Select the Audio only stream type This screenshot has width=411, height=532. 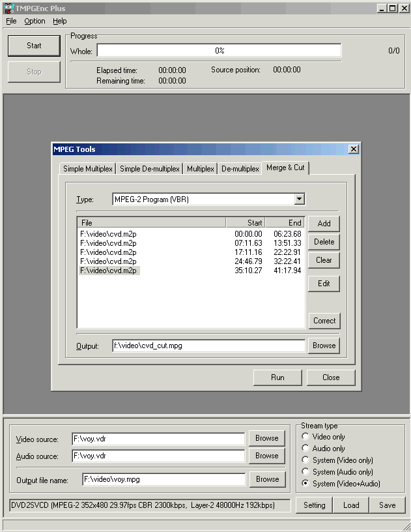pyautogui.click(x=323, y=448)
